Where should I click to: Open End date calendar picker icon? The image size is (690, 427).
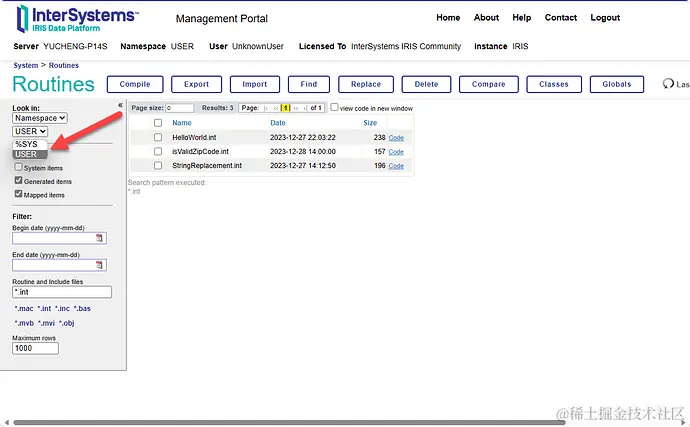(99, 265)
